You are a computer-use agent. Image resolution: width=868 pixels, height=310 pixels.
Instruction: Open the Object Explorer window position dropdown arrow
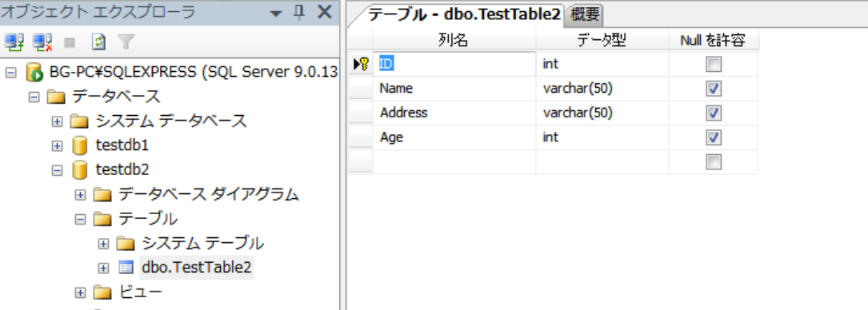tap(276, 14)
